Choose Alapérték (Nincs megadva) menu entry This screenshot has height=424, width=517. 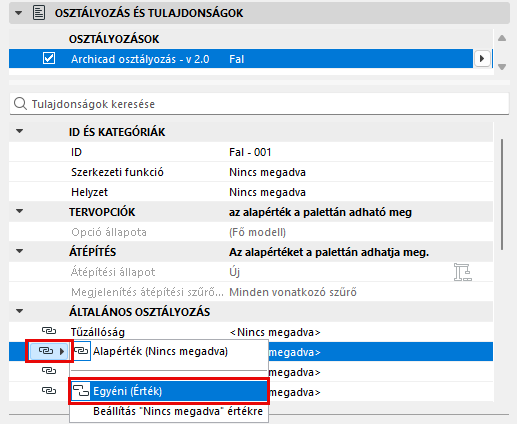169,351
